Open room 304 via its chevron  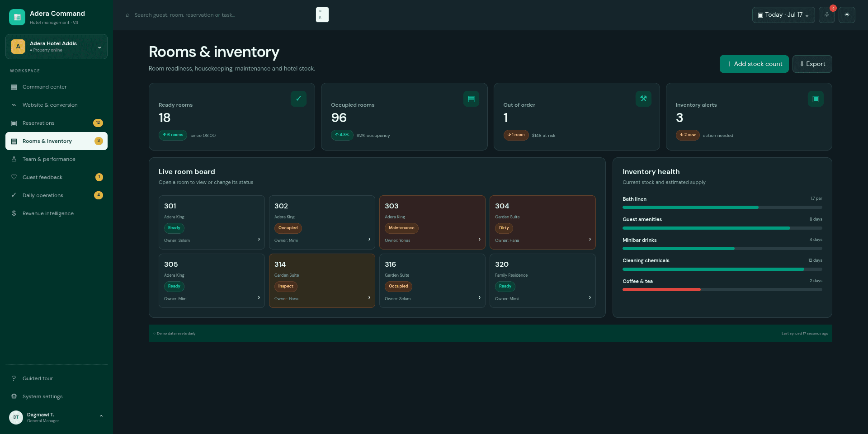coord(590,239)
